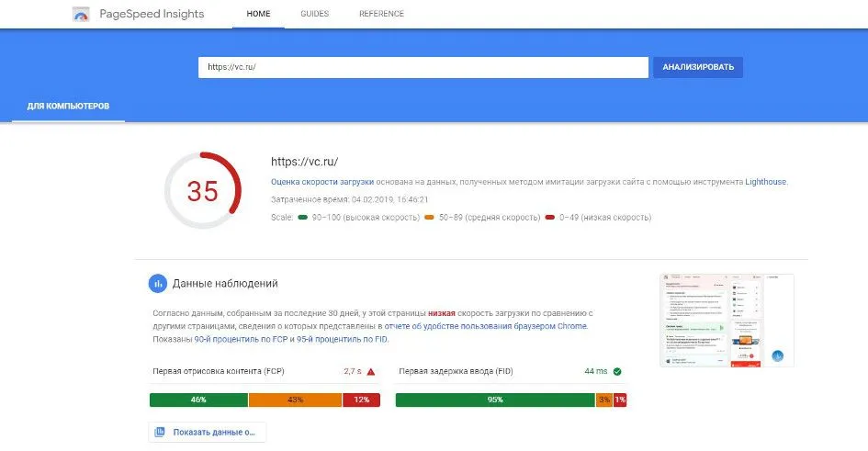Image resolution: width=868 pixels, height=451 pixels.
Task: Click the FID green 95% bar segment
Action: click(495, 400)
